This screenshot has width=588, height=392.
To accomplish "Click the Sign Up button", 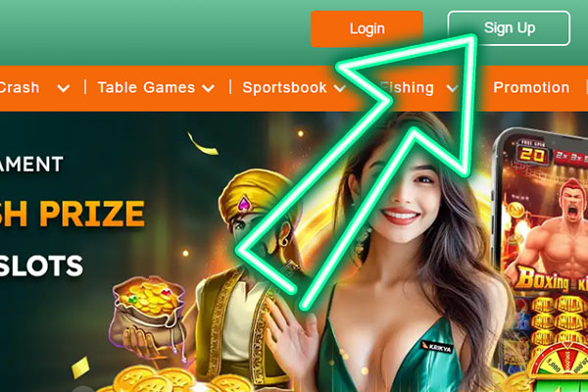I will pyautogui.click(x=509, y=28).
